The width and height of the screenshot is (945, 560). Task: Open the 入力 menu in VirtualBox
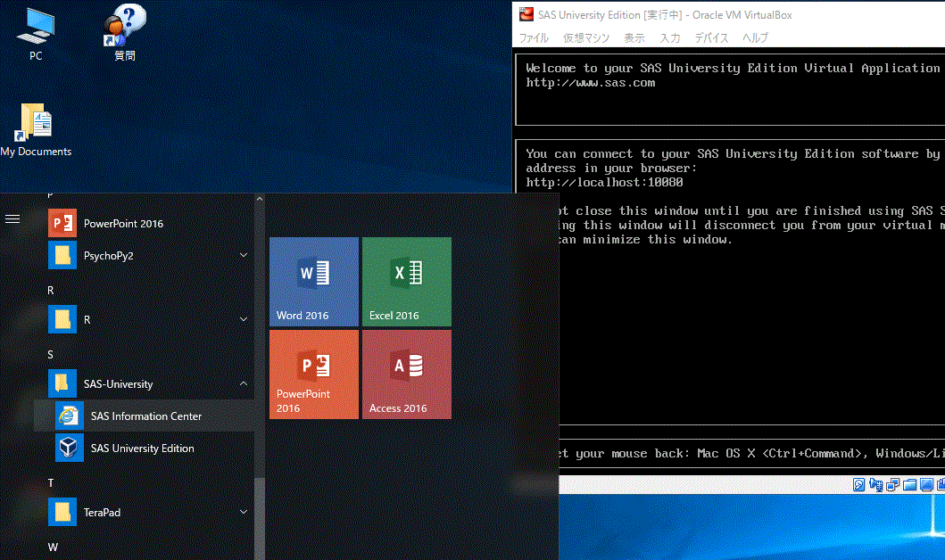tap(669, 38)
